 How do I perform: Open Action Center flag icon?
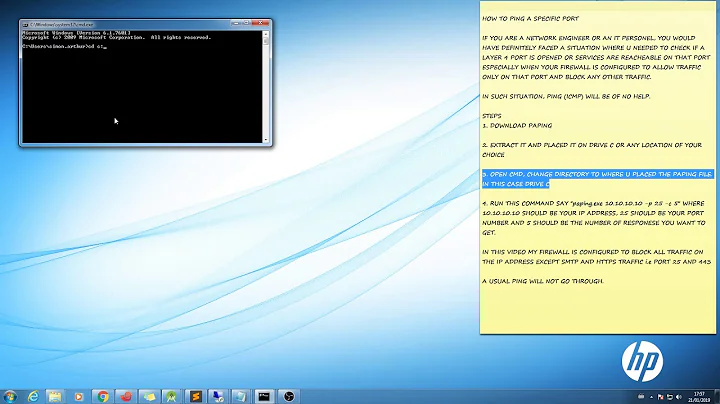tap(660, 397)
